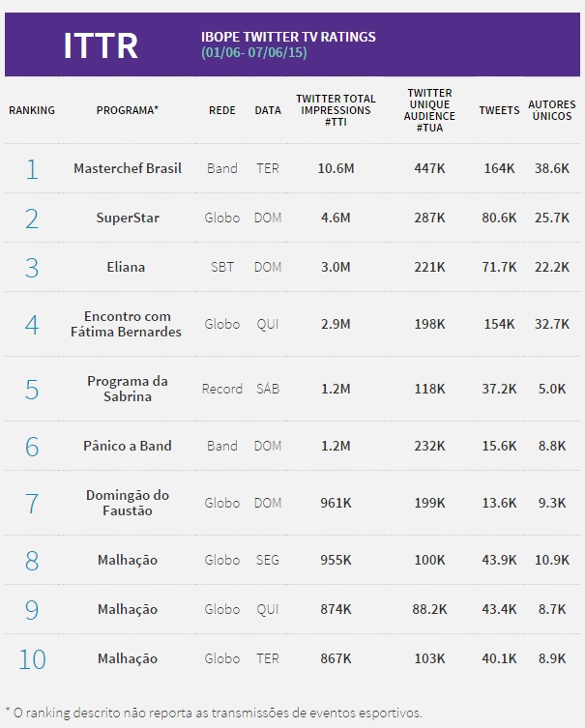
Task: Click the 10.6M impressions value for Masterchef
Action: point(336,168)
